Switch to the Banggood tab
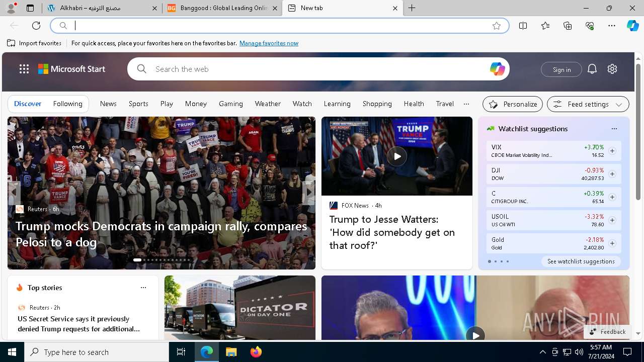The height and width of the screenshot is (362, 644). pyautogui.click(x=222, y=8)
